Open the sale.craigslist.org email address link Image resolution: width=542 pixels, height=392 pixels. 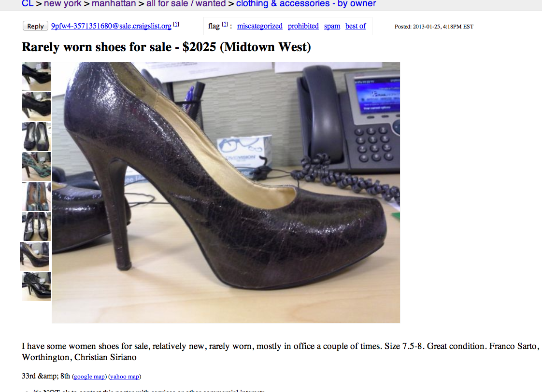[x=111, y=26]
